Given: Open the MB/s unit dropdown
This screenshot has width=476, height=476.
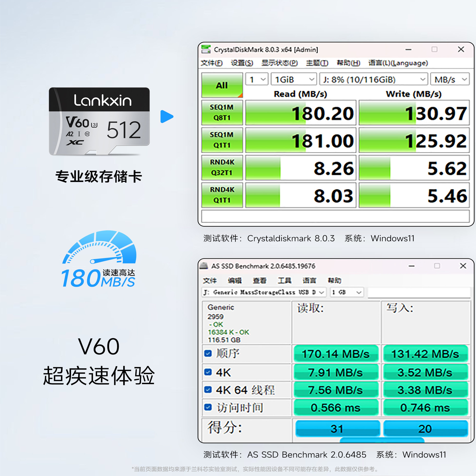Looking at the screenshot, I should coord(450,79).
